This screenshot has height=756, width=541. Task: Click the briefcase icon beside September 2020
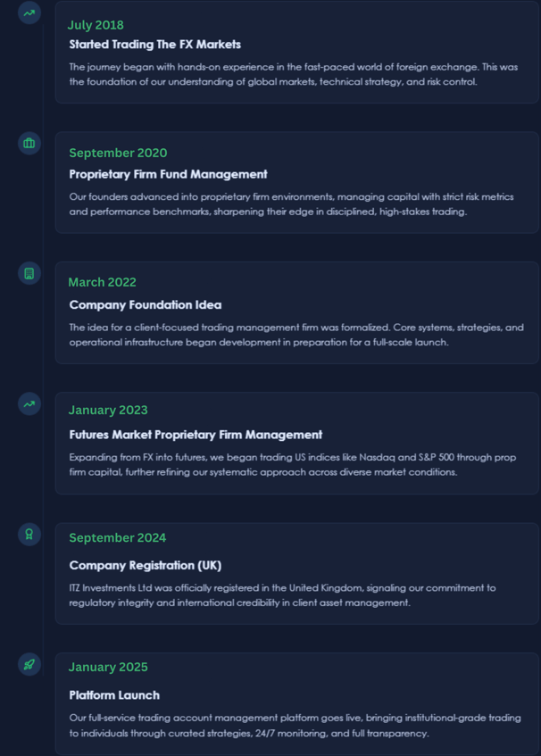[29, 143]
